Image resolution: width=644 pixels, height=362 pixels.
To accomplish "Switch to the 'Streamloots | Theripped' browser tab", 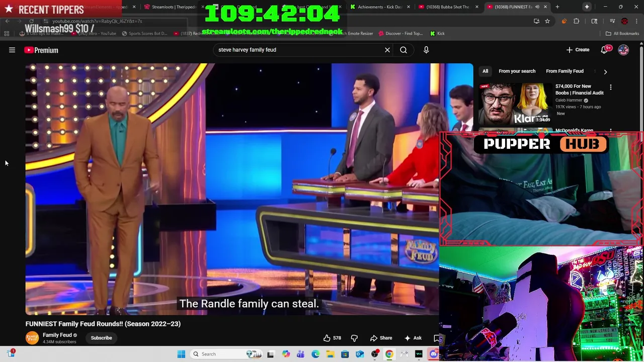I will 173,7.
